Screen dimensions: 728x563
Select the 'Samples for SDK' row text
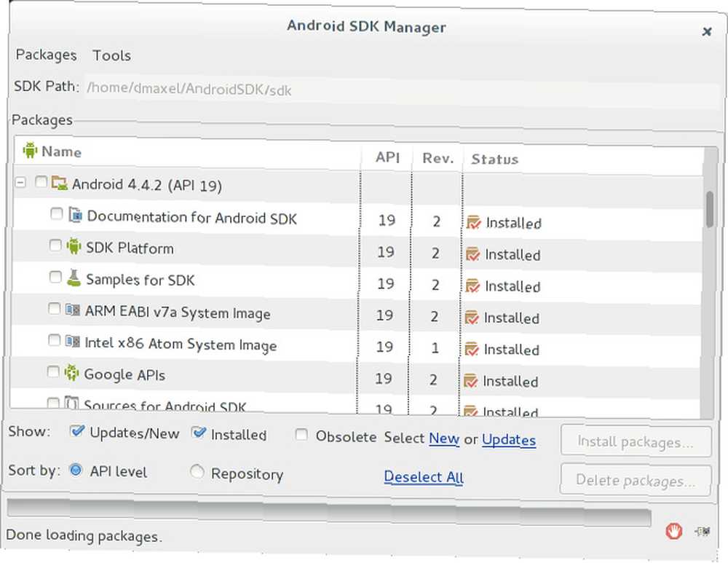(x=141, y=280)
